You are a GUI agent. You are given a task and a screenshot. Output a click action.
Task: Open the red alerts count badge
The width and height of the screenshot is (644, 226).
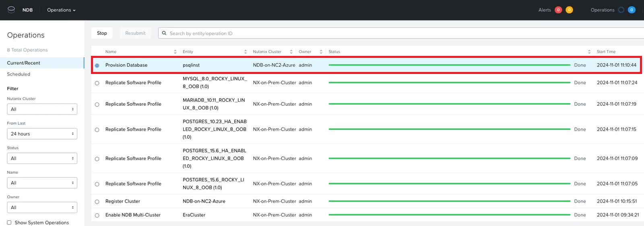(x=558, y=10)
